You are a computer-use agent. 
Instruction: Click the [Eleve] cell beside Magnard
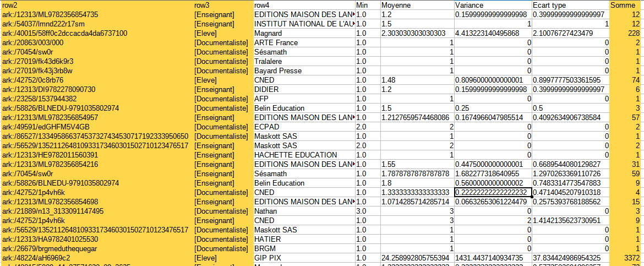coord(222,33)
